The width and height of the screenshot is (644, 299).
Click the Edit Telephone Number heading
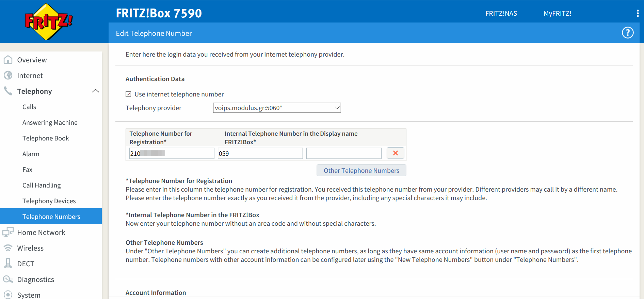pos(154,33)
